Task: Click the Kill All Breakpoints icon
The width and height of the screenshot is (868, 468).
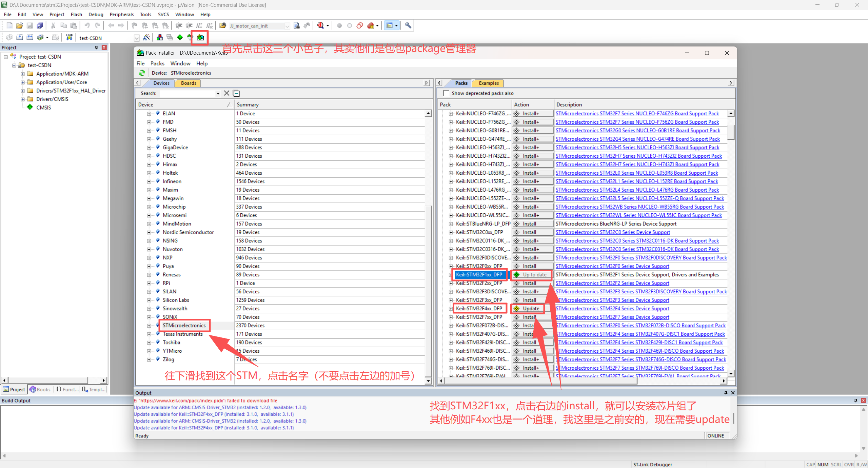Action: 370,25
